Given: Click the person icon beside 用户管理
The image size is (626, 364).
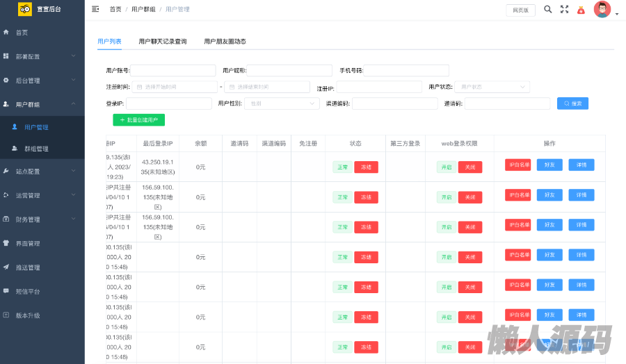Looking at the screenshot, I should point(15,127).
